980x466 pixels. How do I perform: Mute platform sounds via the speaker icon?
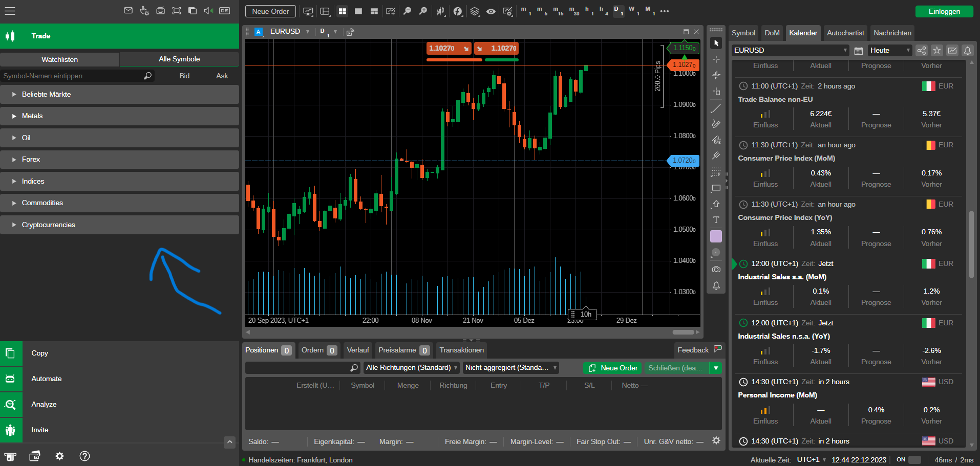click(208, 10)
